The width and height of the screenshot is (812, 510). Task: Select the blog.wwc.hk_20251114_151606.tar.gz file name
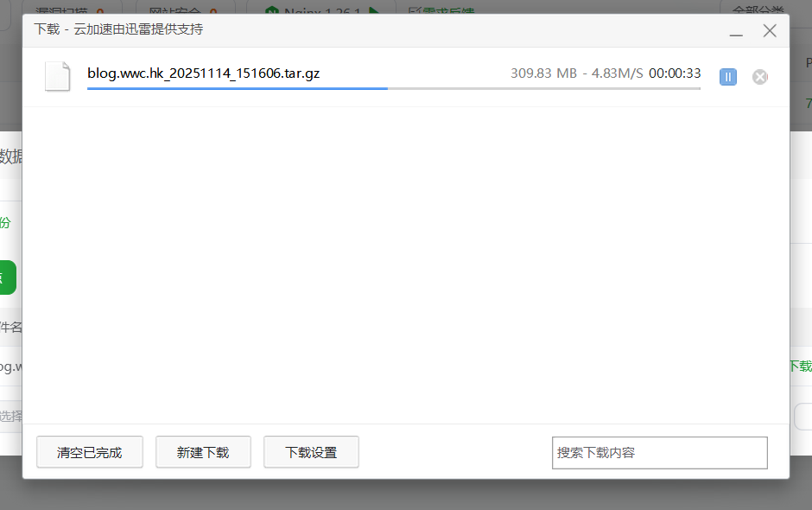pyautogui.click(x=203, y=73)
